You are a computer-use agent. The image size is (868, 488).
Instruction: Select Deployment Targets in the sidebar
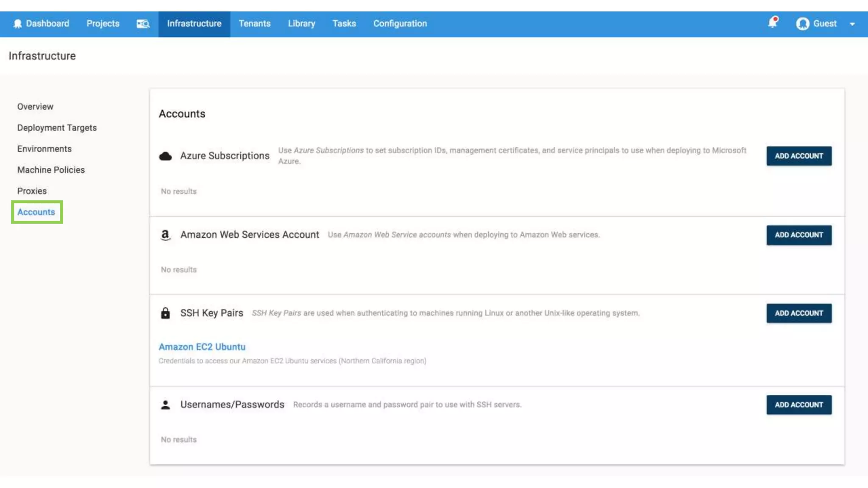click(x=57, y=128)
